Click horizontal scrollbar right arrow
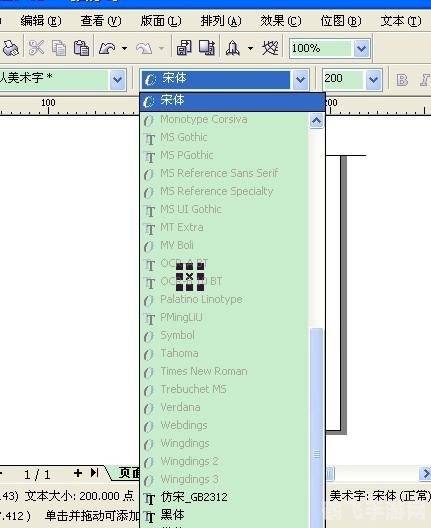Viewport: 431px width, 528px height. (425, 474)
